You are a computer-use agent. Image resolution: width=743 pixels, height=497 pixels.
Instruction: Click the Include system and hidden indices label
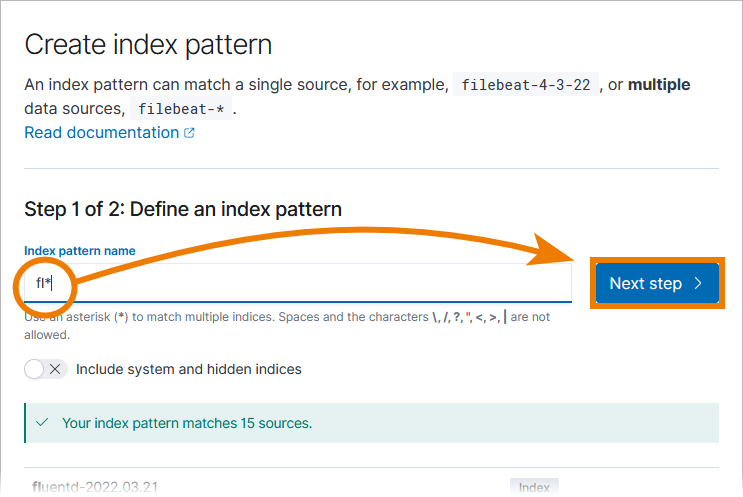click(x=189, y=369)
